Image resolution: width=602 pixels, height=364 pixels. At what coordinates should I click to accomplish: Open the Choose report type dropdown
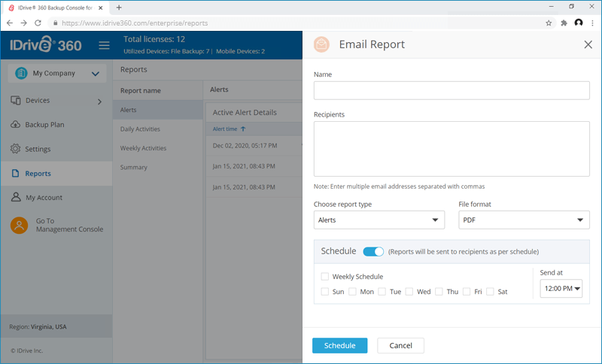pos(379,220)
